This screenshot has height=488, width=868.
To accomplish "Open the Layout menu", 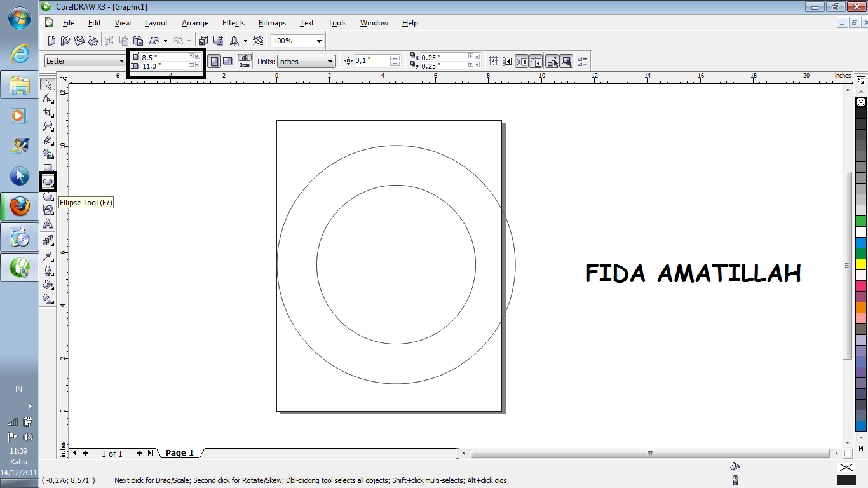I will 156,22.
